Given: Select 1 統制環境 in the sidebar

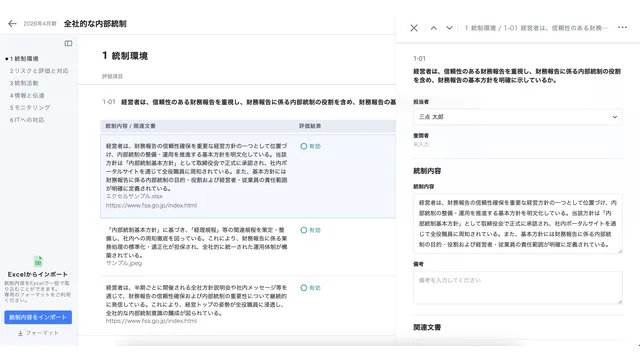Looking at the screenshot, I should (x=24, y=59).
